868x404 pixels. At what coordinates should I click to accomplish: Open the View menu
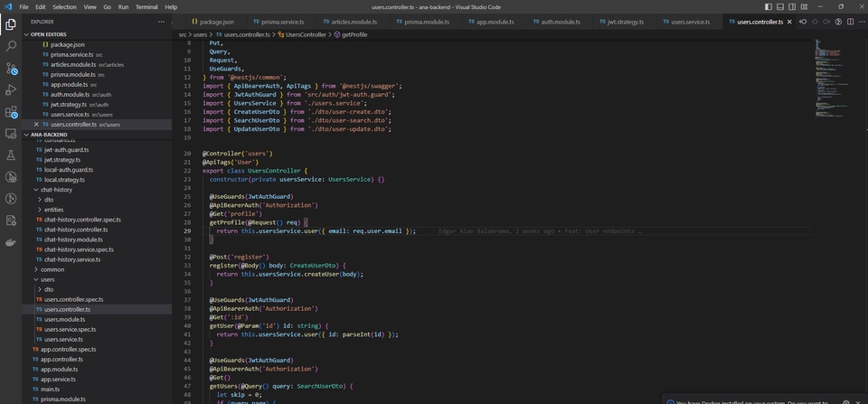[x=90, y=6]
